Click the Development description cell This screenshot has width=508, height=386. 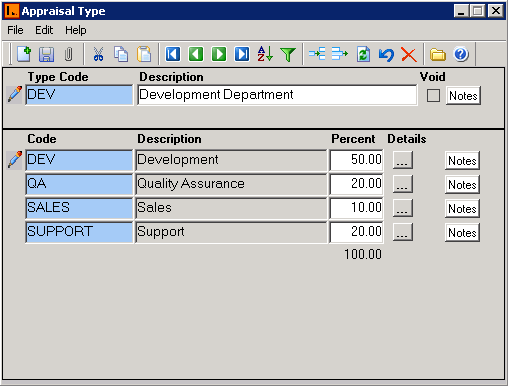tap(231, 160)
